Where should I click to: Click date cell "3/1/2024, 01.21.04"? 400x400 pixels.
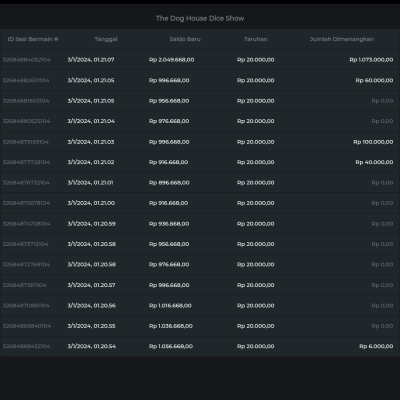pos(91,121)
